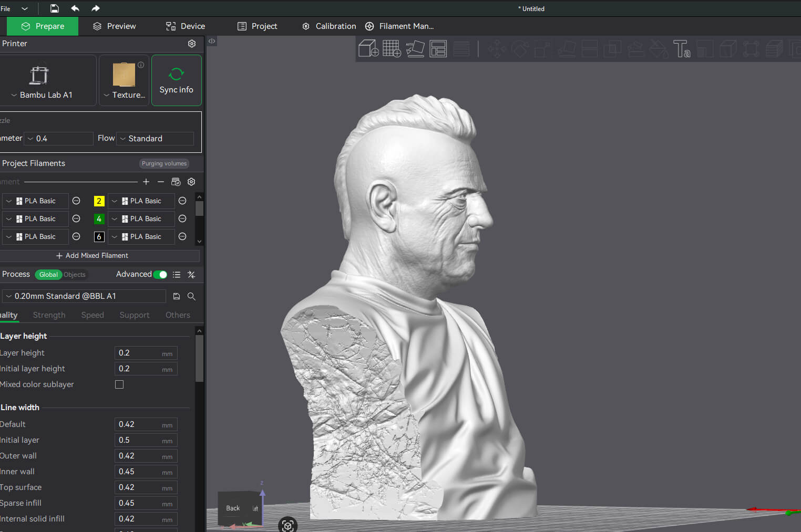The width and height of the screenshot is (801, 532).
Task: Click the Arrange all objects icon
Action: coord(438,48)
